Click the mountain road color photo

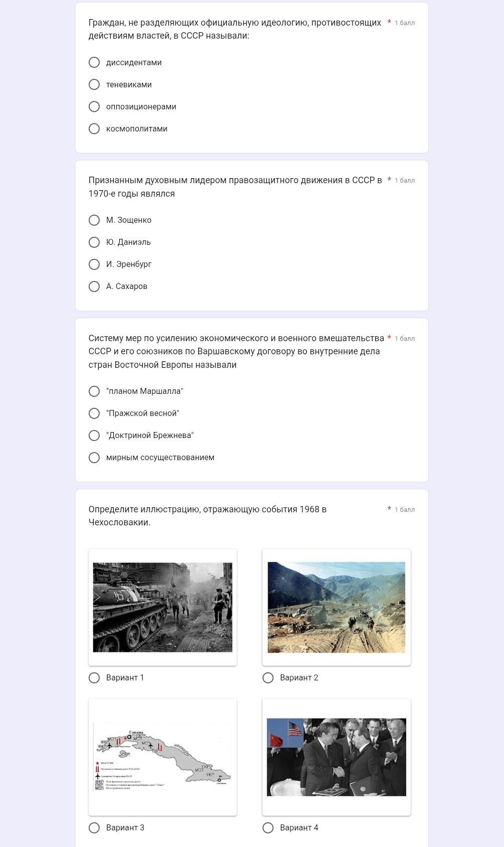337,607
